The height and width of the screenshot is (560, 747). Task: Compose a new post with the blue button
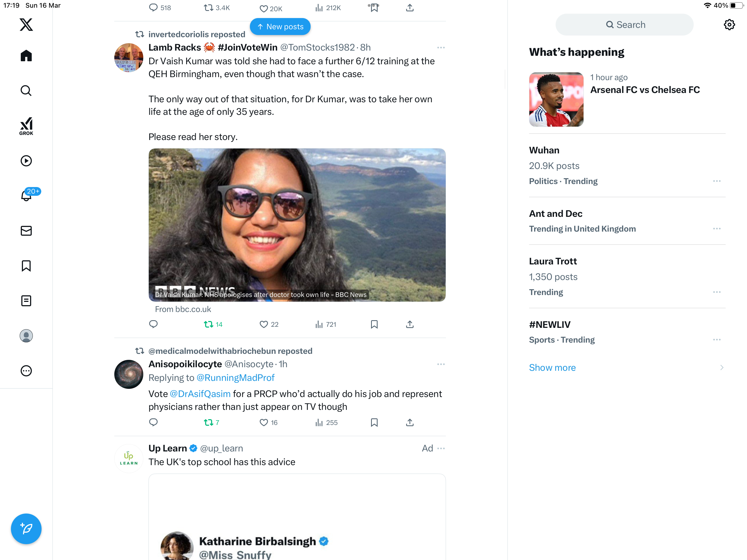pyautogui.click(x=26, y=529)
